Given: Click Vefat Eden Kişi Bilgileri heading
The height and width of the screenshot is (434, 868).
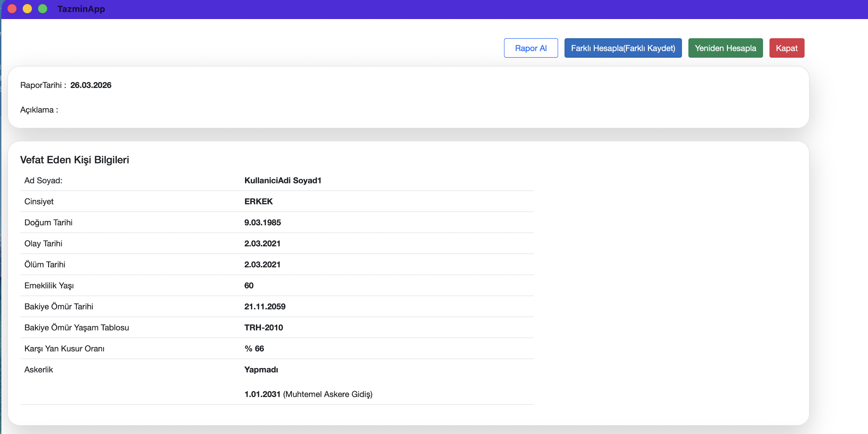Looking at the screenshot, I should click(x=75, y=160).
